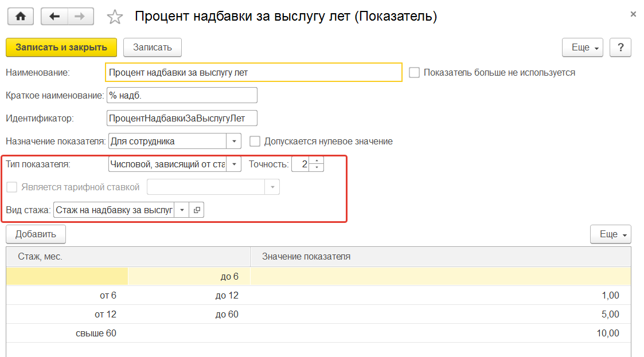Click the Добавить button
644x357 pixels.
(x=36, y=234)
